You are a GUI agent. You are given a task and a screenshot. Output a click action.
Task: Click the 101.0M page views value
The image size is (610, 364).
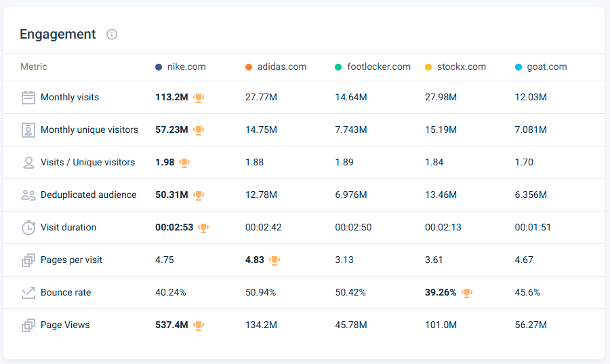tap(441, 325)
